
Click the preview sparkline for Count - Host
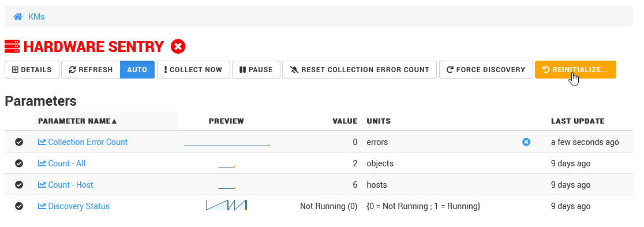(x=226, y=188)
